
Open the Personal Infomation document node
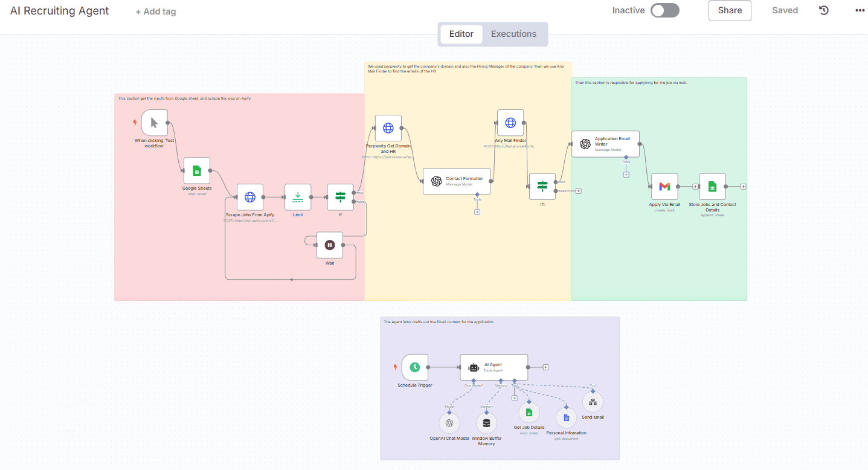coord(566,417)
